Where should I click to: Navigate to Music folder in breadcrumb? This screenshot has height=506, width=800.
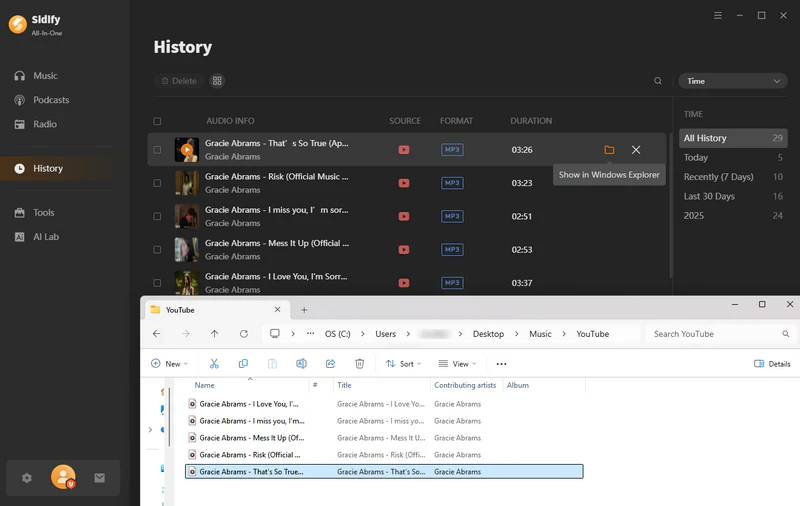[540, 334]
